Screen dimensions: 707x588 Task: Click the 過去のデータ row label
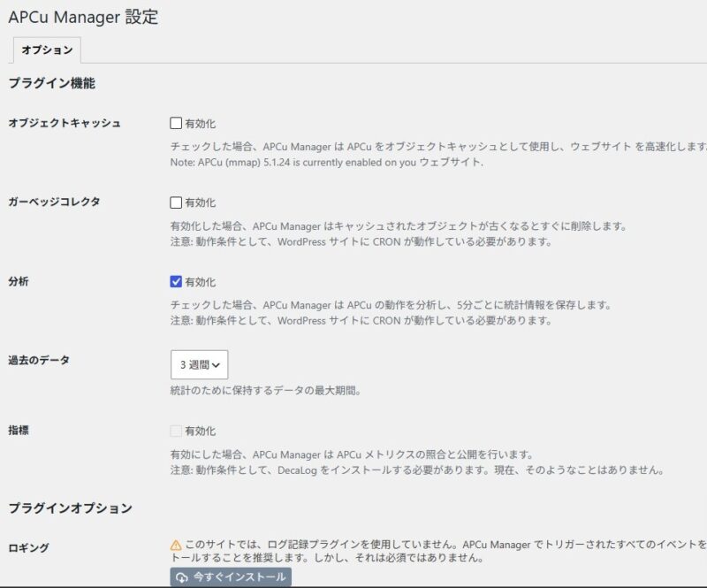39,360
